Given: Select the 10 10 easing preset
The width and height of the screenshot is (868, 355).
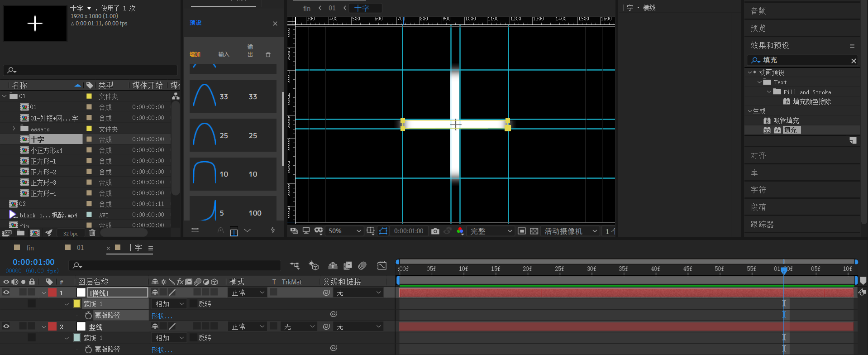Looking at the screenshot, I should click(x=233, y=174).
